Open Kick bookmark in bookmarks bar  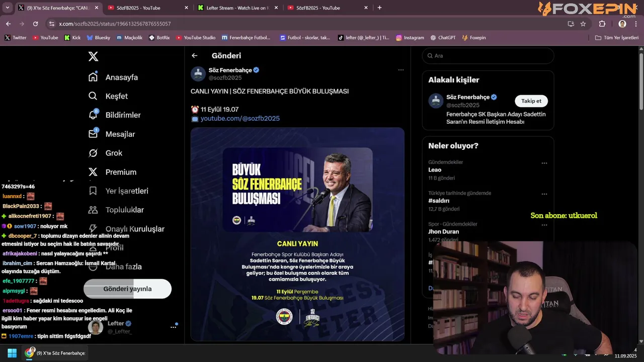[x=72, y=38]
